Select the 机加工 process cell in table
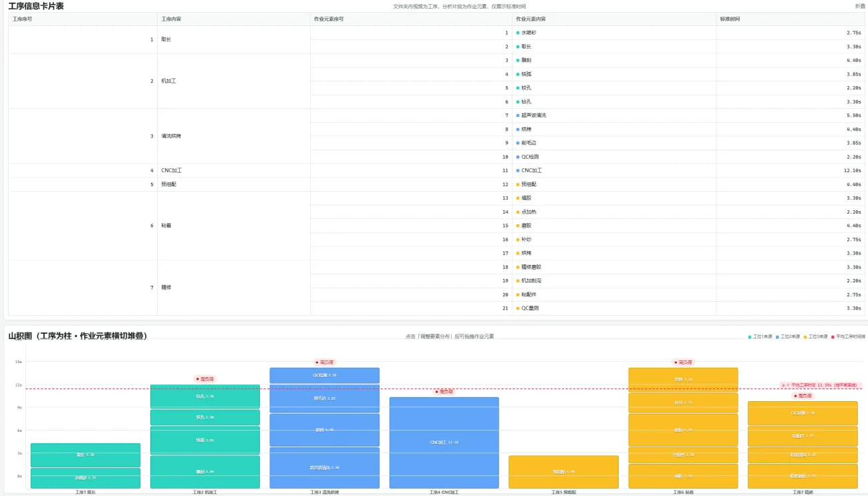The image size is (868, 496). [x=234, y=81]
